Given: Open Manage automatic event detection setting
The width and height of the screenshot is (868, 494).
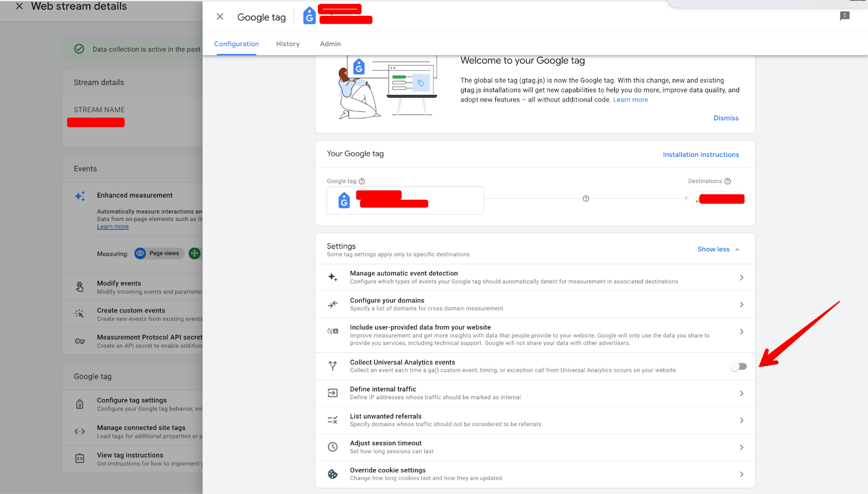Looking at the screenshot, I should (535, 277).
